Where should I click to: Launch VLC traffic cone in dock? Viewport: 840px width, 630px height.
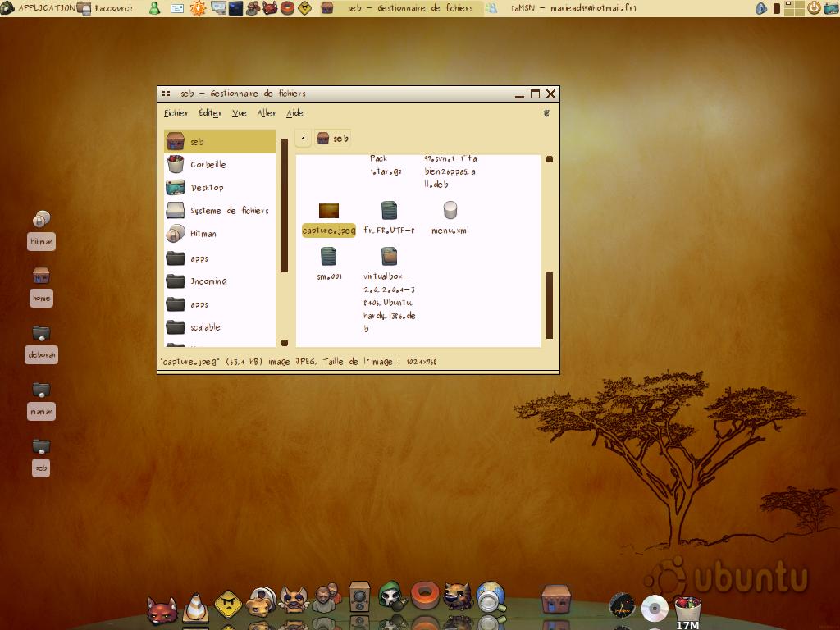coord(195,607)
